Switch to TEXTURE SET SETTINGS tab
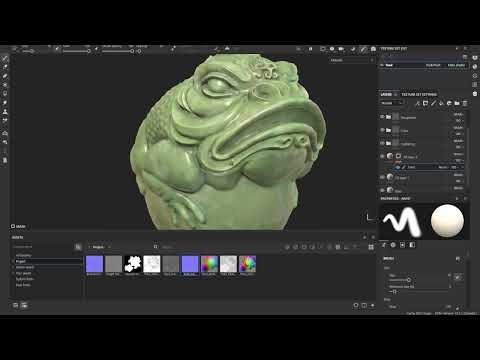This screenshot has height=360, width=480. (419, 94)
